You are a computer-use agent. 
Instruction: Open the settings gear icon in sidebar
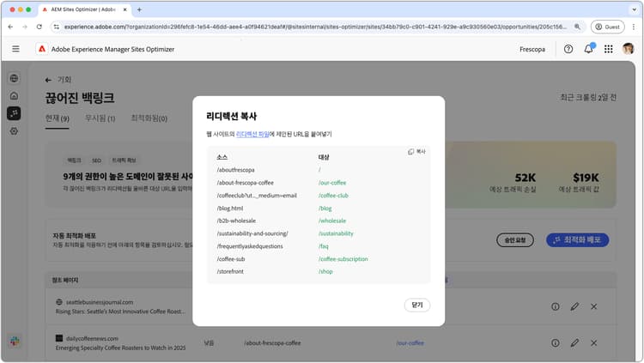pyautogui.click(x=14, y=131)
